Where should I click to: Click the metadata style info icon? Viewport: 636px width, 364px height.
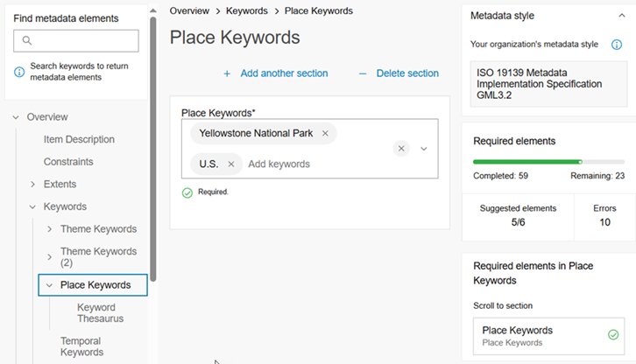(x=617, y=45)
